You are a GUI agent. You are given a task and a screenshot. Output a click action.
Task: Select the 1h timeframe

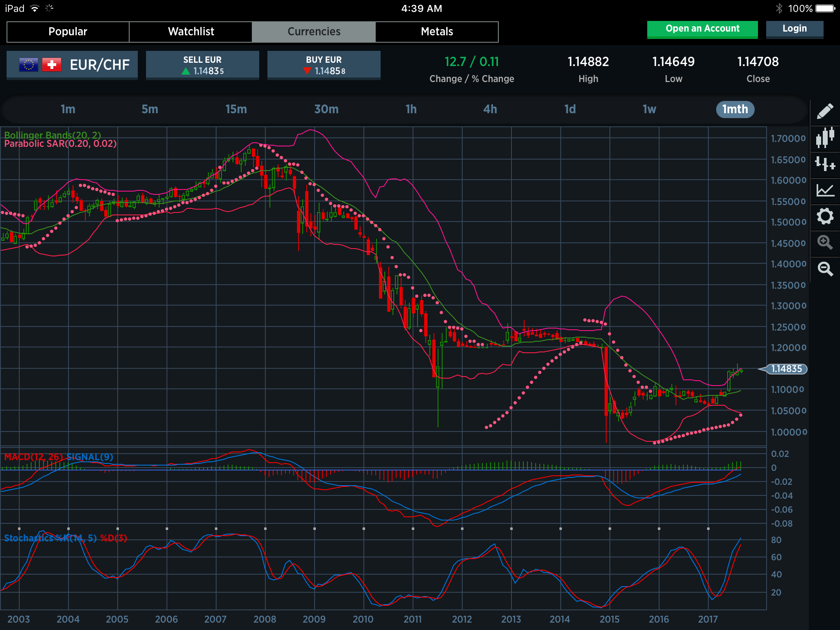point(411,109)
